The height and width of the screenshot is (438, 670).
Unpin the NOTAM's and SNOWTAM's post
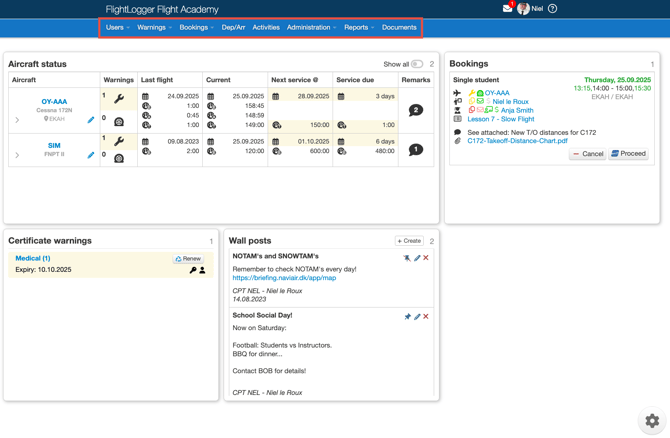[x=407, y=258]
